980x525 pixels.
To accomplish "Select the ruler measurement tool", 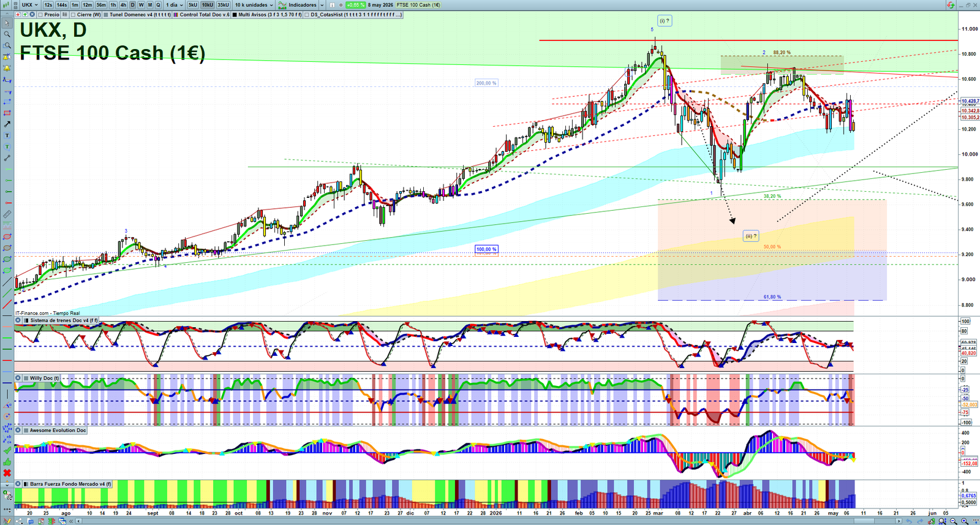I will click(7, 214).
